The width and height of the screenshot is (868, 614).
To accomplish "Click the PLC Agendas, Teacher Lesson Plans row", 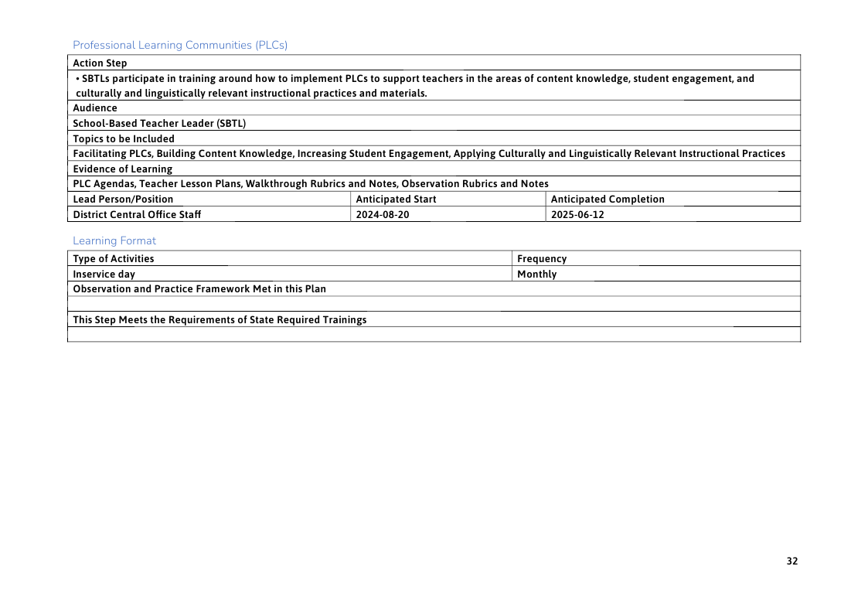I will click(x=434, y=183).
